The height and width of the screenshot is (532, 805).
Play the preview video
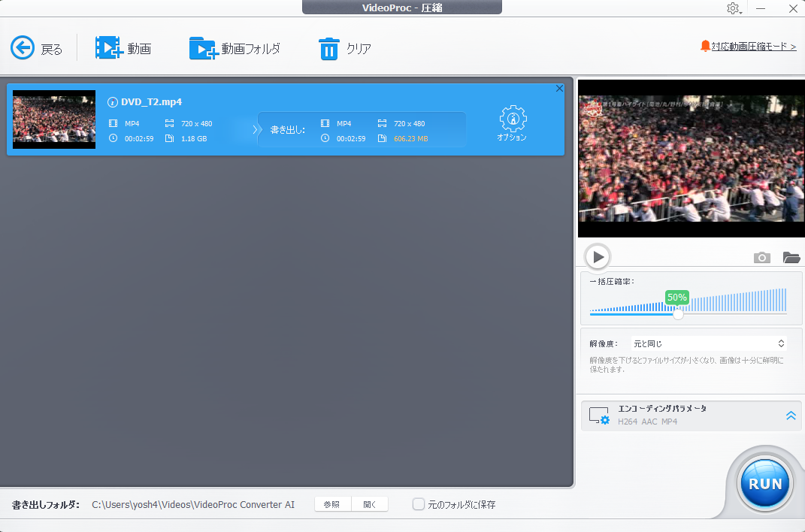[x=598, y=256]
